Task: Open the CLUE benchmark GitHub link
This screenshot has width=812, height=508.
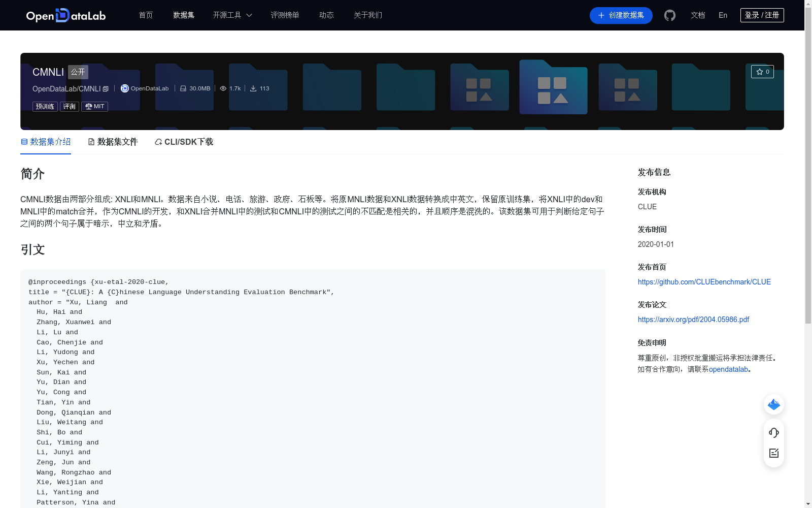Action: (x=704, y=281)
